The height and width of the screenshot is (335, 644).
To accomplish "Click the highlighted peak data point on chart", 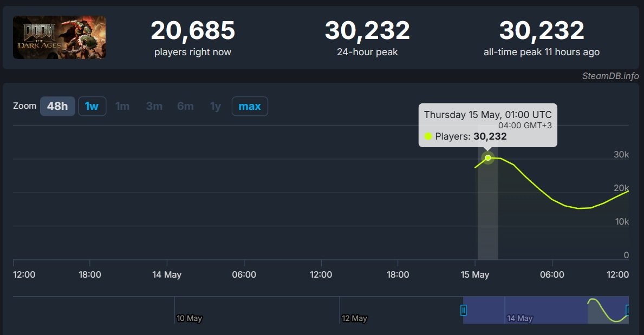I will pos(488,157).
